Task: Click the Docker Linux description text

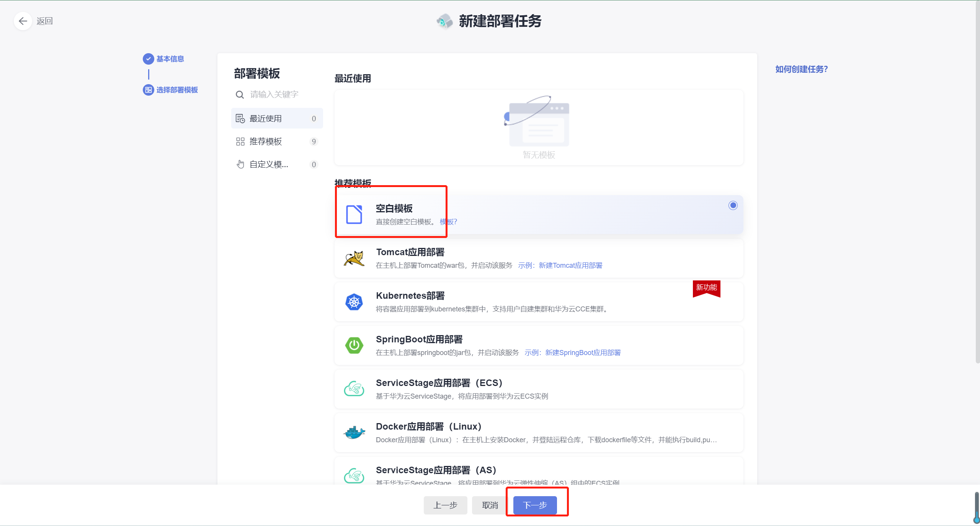Action: (546, 440)
